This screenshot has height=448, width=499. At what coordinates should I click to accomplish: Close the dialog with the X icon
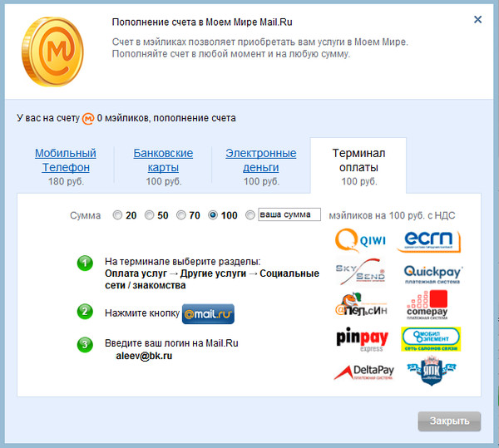pos(477,20)
